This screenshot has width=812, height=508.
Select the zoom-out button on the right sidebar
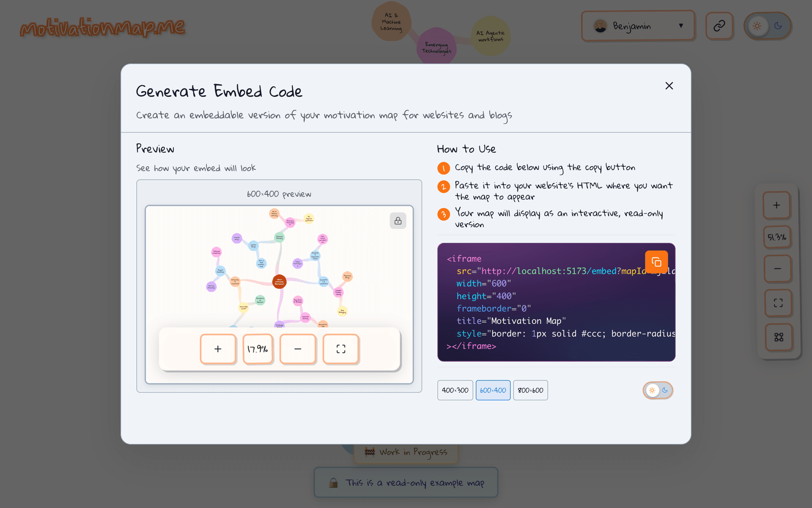click(777, 268)
